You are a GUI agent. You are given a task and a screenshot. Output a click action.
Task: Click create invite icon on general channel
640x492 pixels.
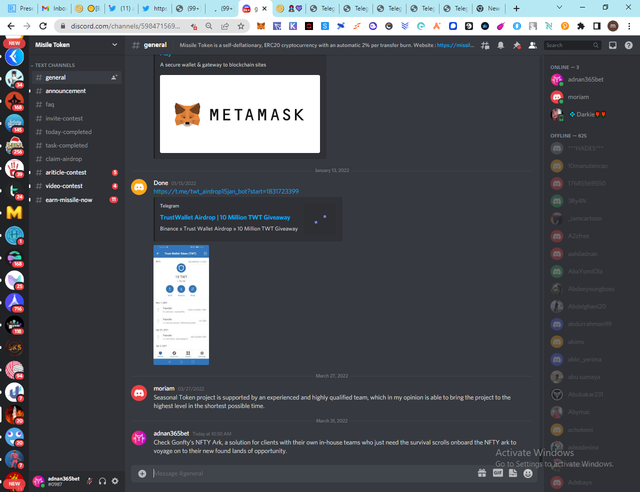coord(114,78)
